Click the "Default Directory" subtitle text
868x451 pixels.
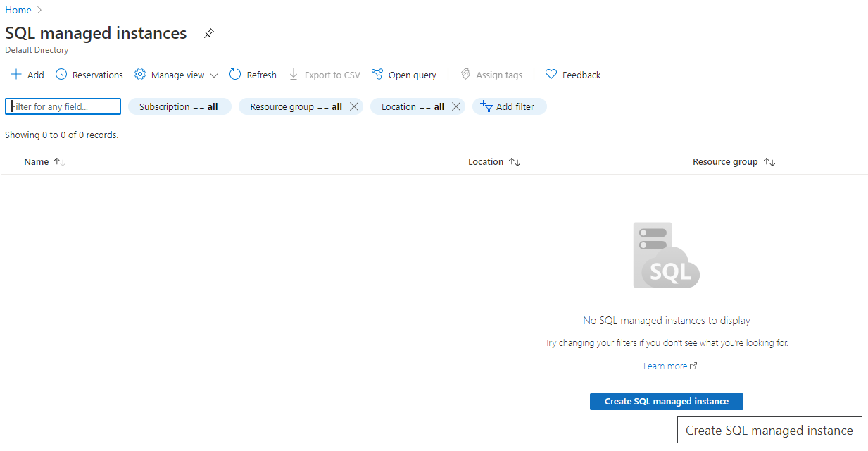point(37,50)
